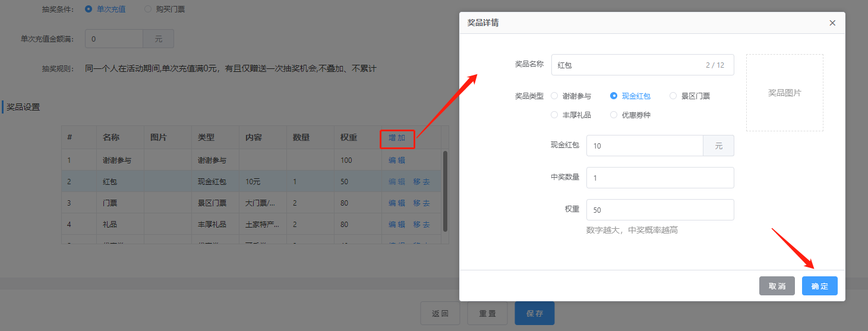Image resolution: width=868 pixels, height=331 pixels.
Task: Click 编辑 for the 门票 row
Action: [397, 203]
